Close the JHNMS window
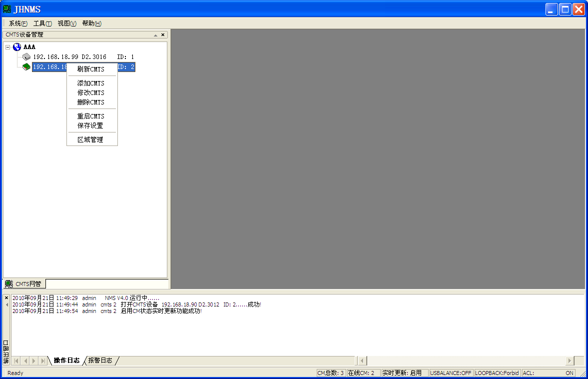The width and height of the screenshot is (588, 379). (x=579, y=9)
